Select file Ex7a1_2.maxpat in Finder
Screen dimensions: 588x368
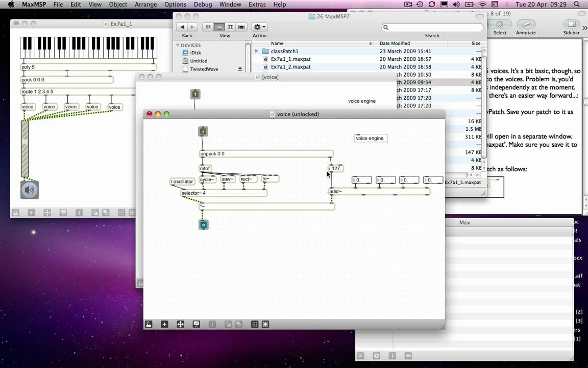coord(290,67)
